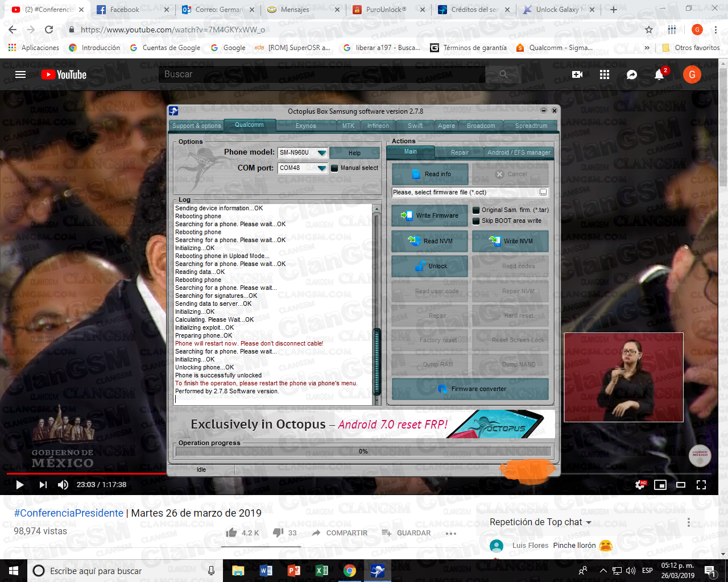
Task: Click the Unlock button in Octoplus
Action: coord(430,266)
